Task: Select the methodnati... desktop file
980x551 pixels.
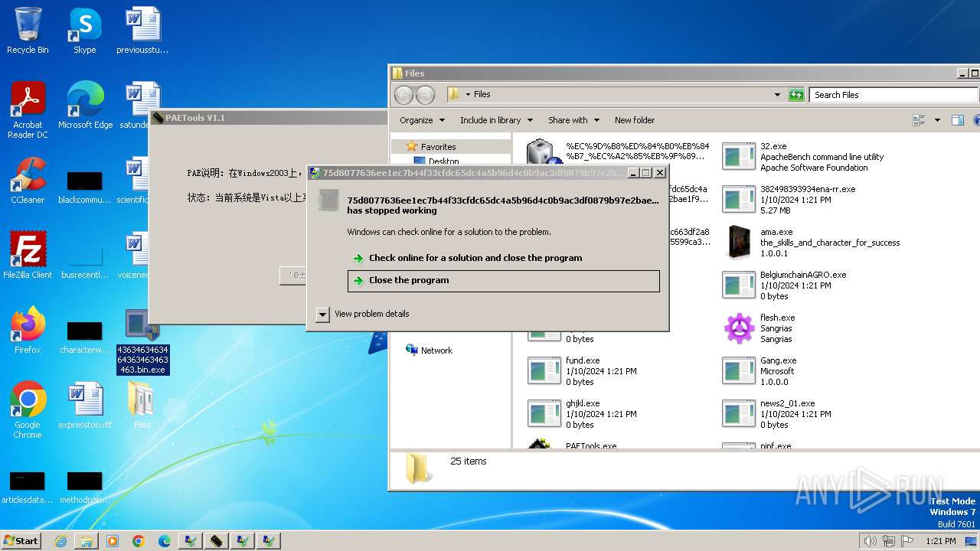Action: click(x=85, y=487)
